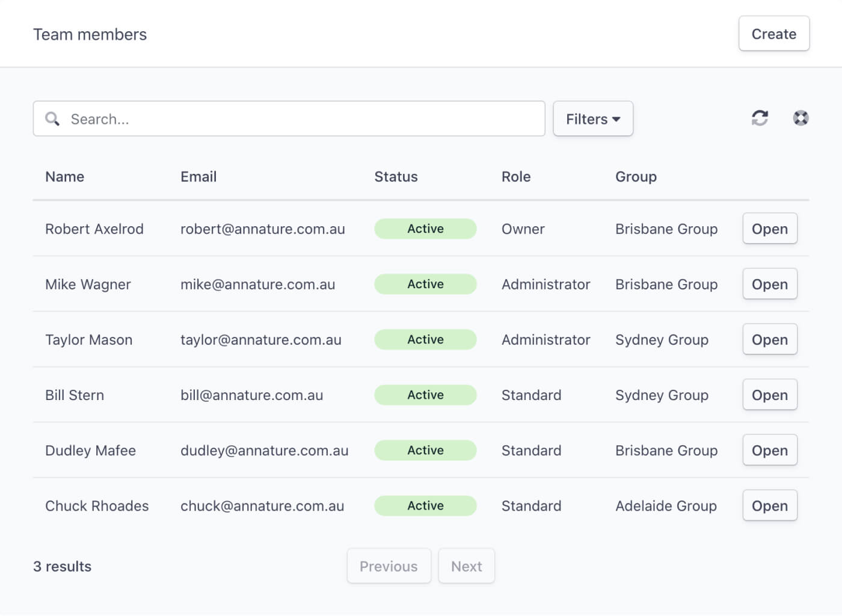Open Bill Stern's record
The height and width of the screenshot is (616, 842).
[x=770, y=395]
